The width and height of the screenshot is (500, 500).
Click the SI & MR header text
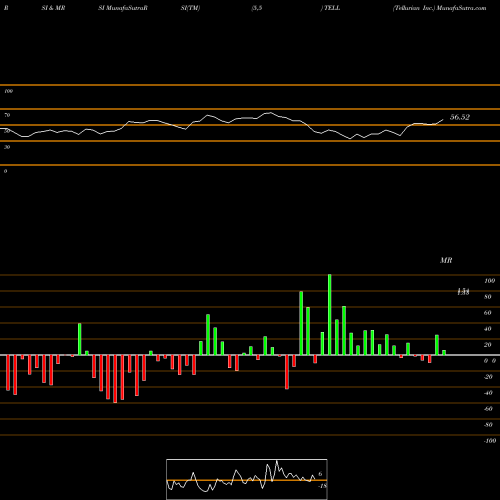point(53,8)
